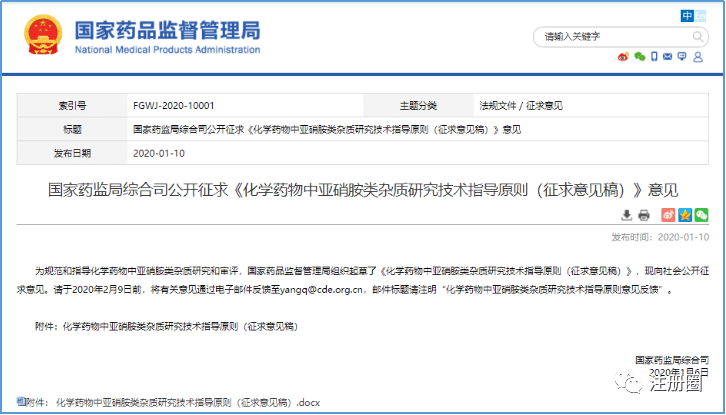Click the 国家药品监督管理局 logo

pos(140,36)
